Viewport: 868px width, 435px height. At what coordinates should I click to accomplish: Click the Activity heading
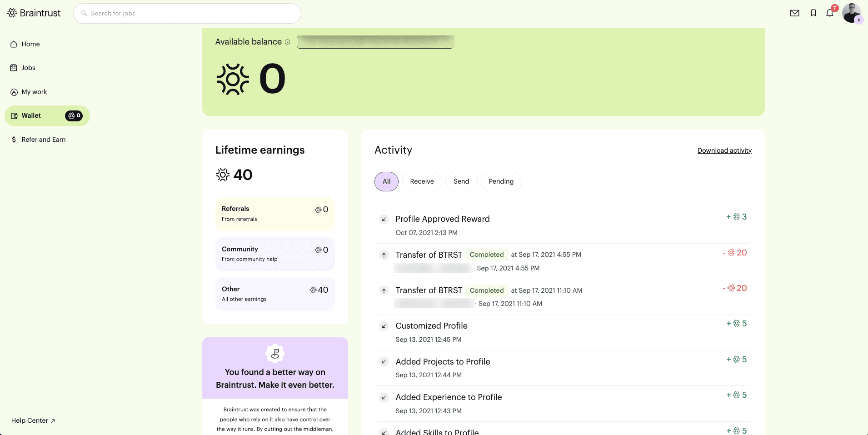pos(393,150)
